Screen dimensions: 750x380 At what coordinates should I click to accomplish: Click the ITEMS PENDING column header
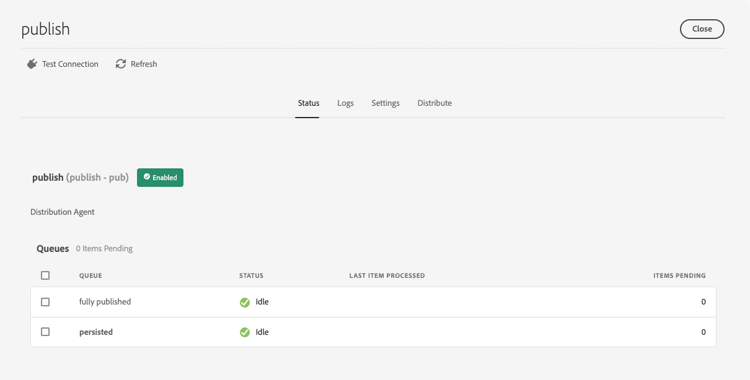click(x=679, y=276)
